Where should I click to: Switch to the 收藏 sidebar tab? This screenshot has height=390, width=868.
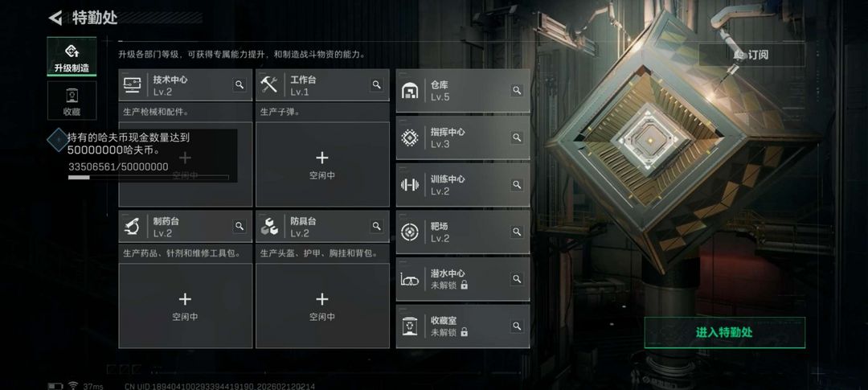tap(72, 101)
